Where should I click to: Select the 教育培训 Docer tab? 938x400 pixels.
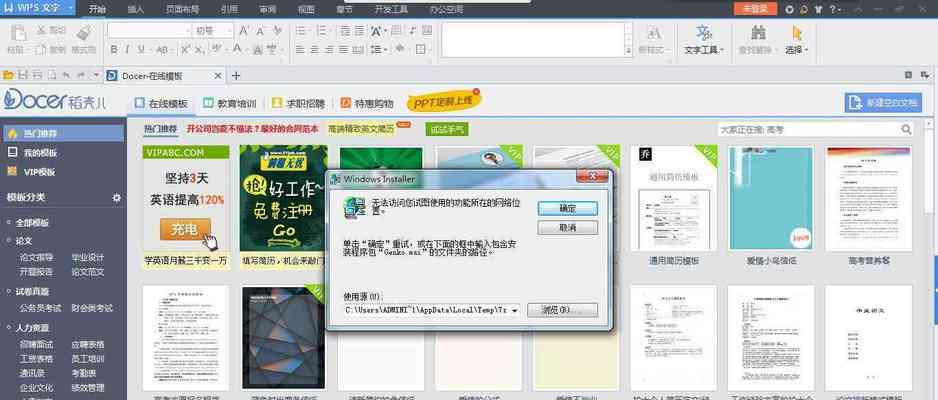click(230, 103)
